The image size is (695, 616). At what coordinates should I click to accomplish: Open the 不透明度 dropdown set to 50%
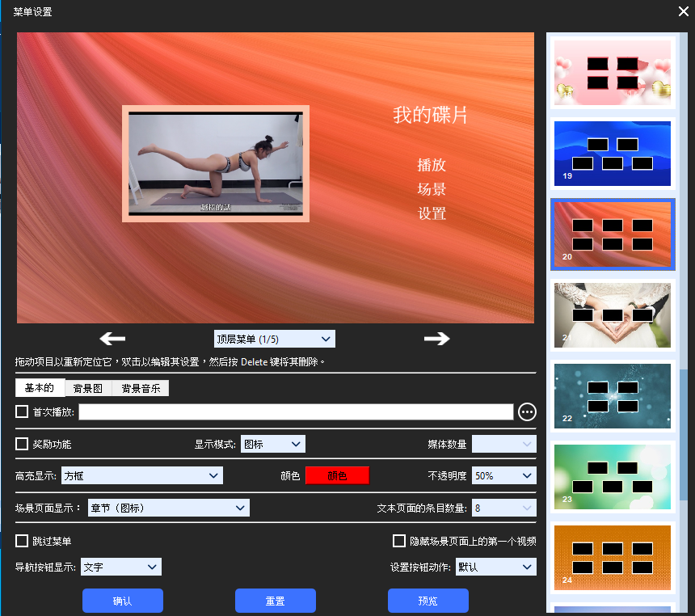(503, 475)
